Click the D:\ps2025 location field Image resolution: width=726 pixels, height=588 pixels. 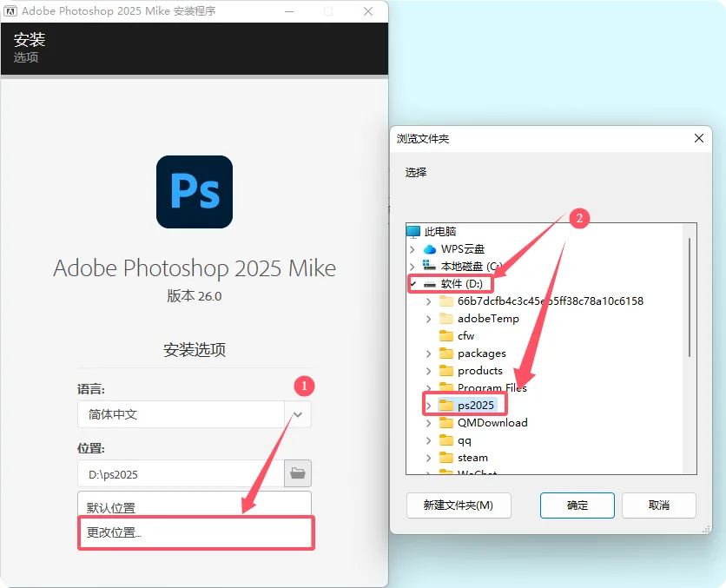181,473
